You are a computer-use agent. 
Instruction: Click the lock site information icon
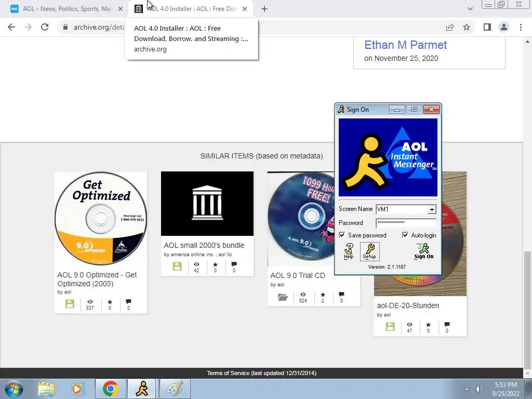(65, 27)
